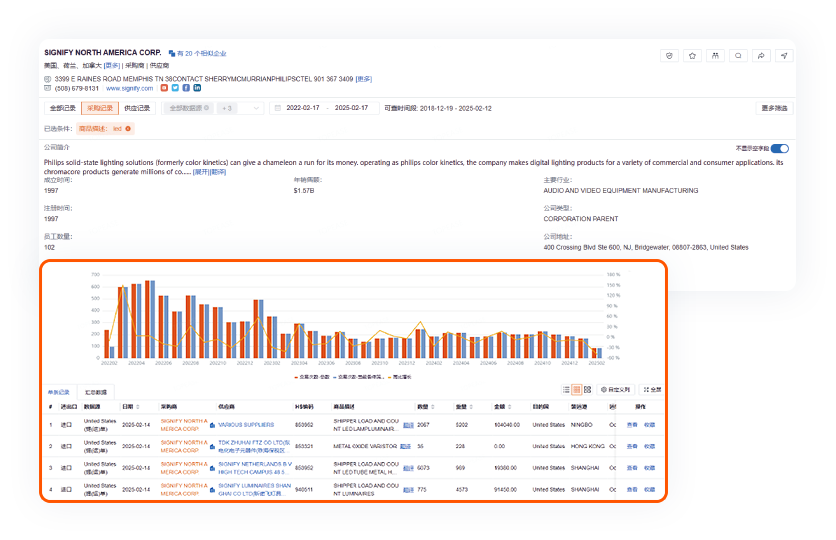Open the Twitter social icon
The image size is (836, 540).
(x=175, y=88)
